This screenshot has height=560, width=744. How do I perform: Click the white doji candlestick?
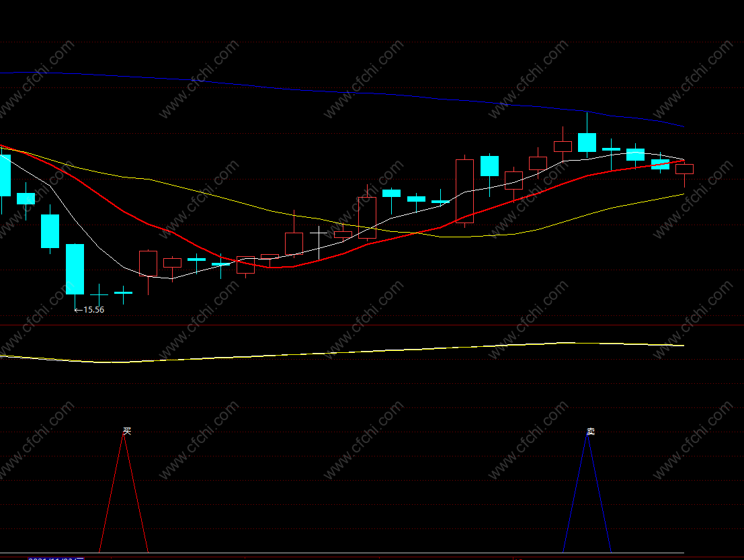tap(319, 243)
